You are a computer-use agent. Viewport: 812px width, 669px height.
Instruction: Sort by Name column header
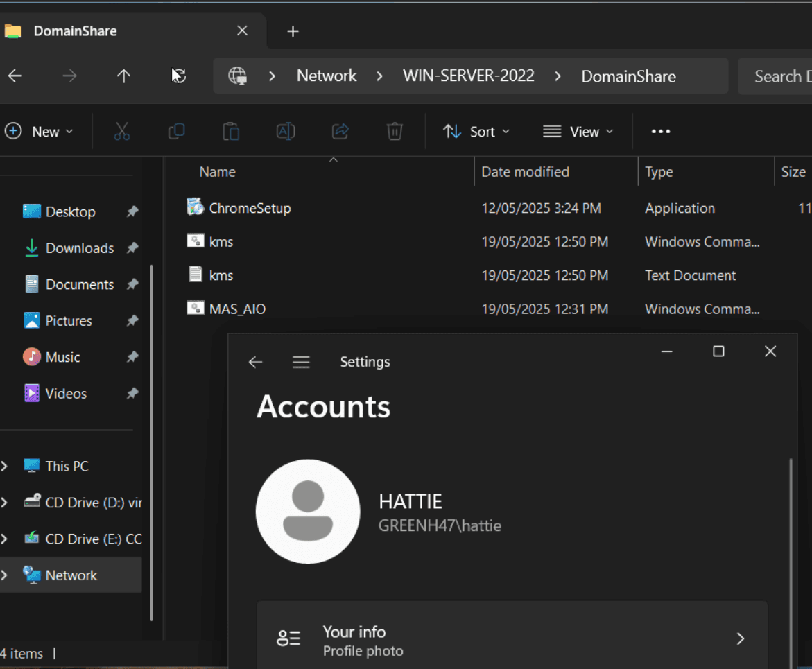pyautogui.click(x=218, y=172)
